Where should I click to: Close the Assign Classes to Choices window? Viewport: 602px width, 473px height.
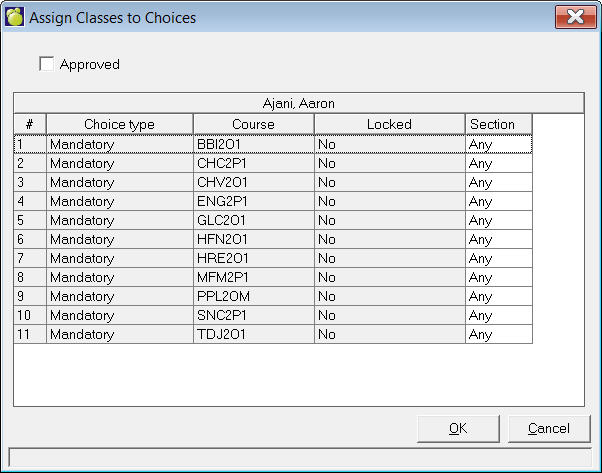[x=575, y=17]
